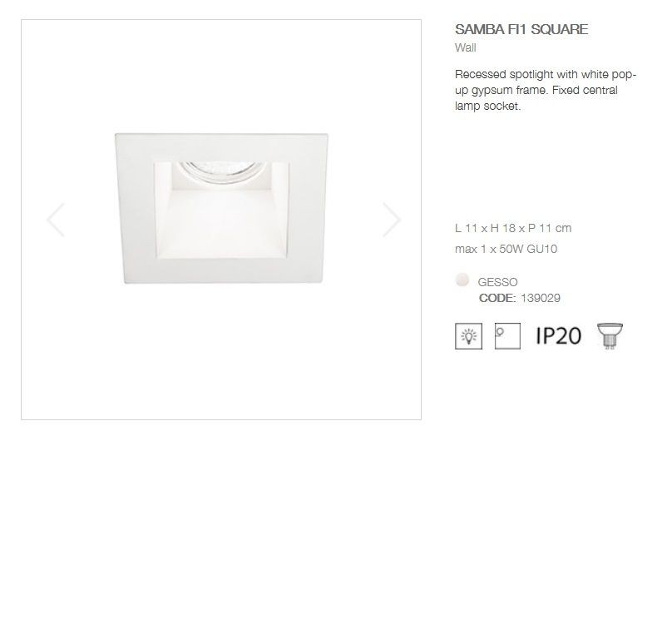Click the light bulb source icon
This screenshot has height=644, width=662.
click(468, 336)
